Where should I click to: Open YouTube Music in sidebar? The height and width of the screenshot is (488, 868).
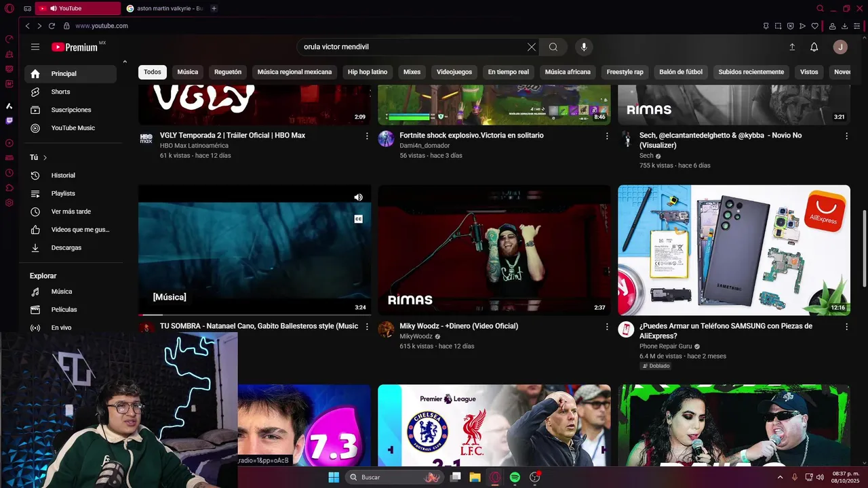[71, 128]
